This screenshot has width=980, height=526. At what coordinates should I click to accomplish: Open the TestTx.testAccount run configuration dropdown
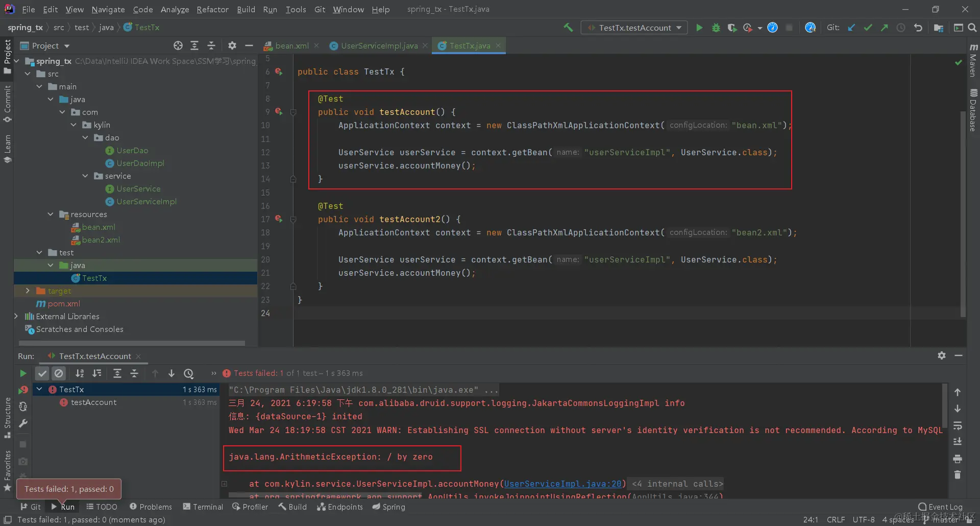(634, 28)
